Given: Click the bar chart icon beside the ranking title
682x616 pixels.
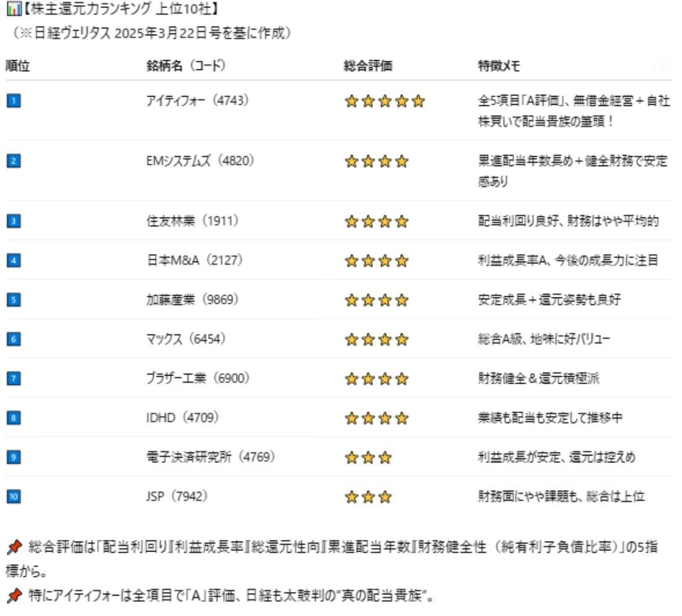Looking at the screenshot, I should (14, 9).
